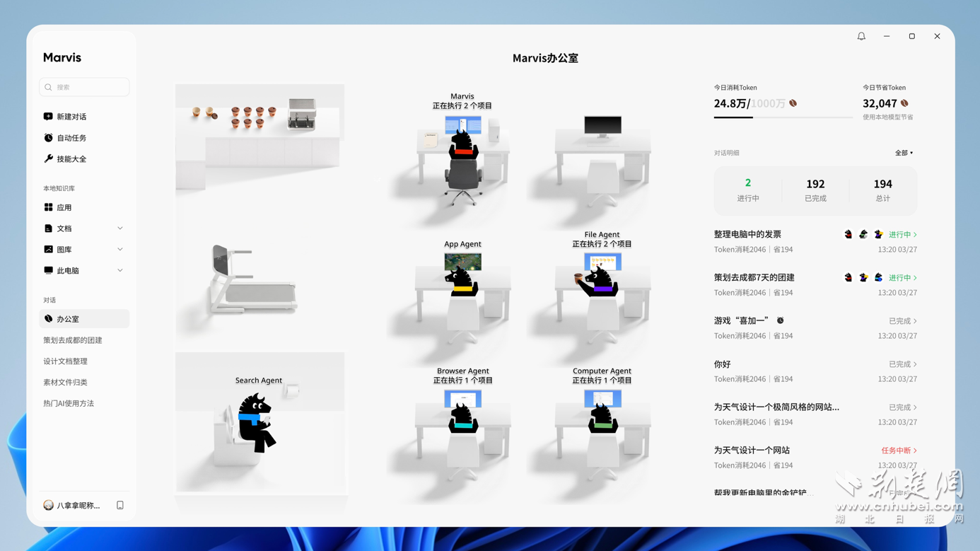Open 已完成 arrow for 游戏“喜加一”
980x551 pixels.
tap(915, 321)
